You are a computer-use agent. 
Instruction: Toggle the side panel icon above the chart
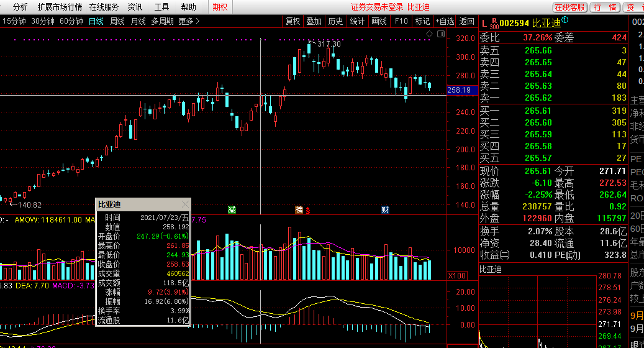(x=441, y=34)
